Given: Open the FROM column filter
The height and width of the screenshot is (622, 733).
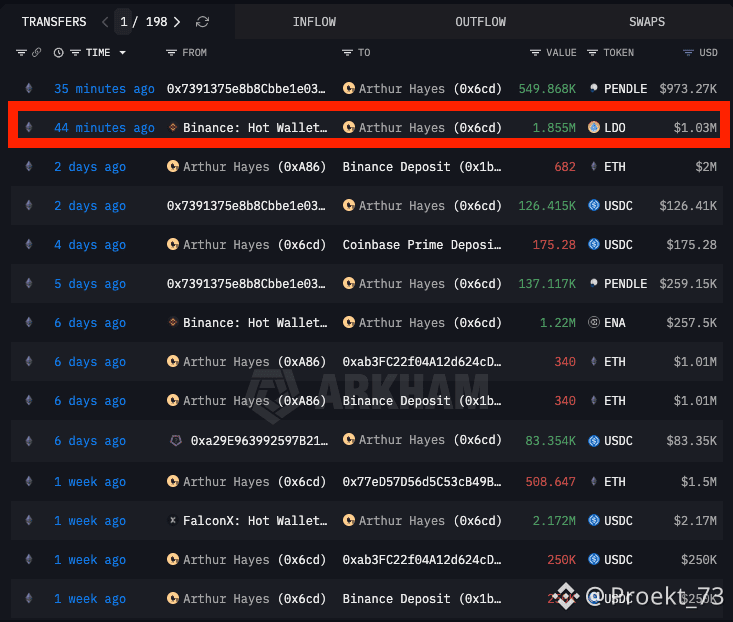Looking at the screenshot, I should point(172,52).
